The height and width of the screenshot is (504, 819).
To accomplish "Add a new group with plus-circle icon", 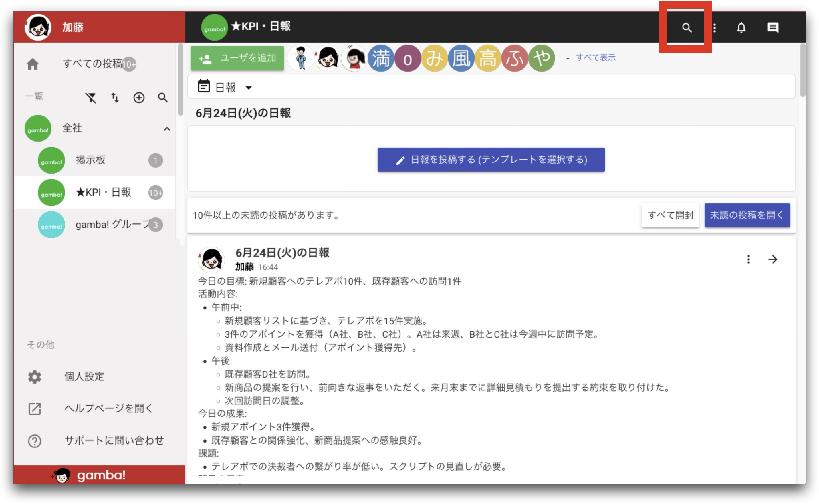I will click(139, 98).
